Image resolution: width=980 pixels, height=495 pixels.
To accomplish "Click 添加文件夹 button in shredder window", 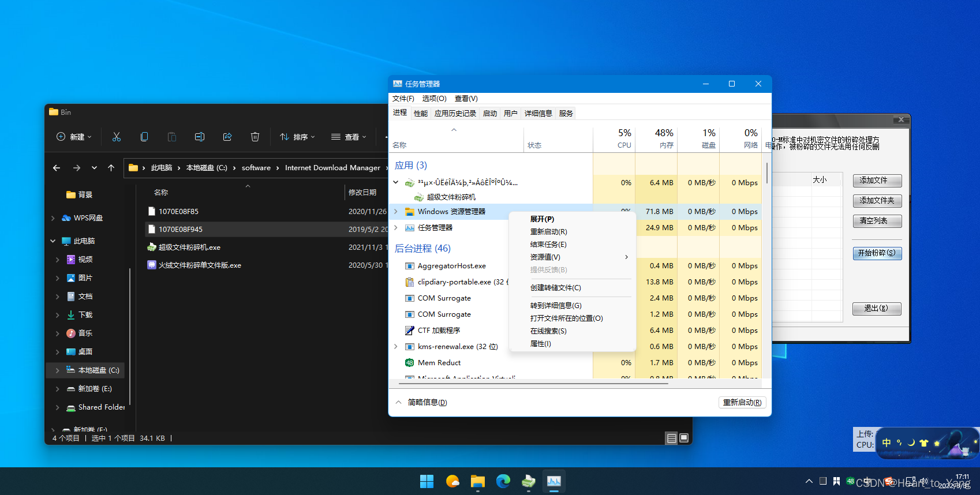I will (x=877, y=201).
